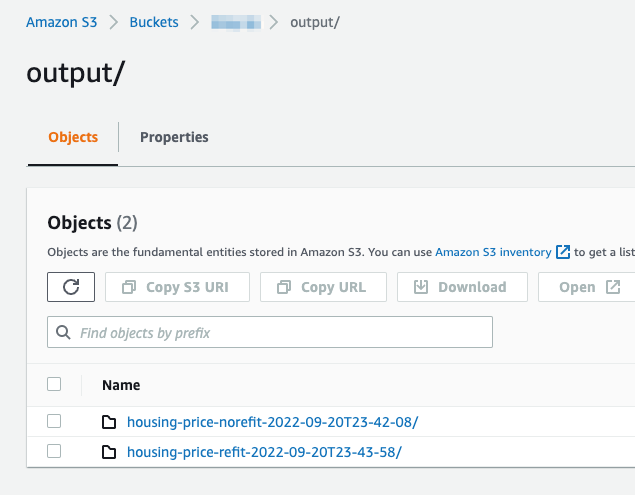Click the refresh objects icon button
This screenshot has height=495, width=635.
pos(71,287)
